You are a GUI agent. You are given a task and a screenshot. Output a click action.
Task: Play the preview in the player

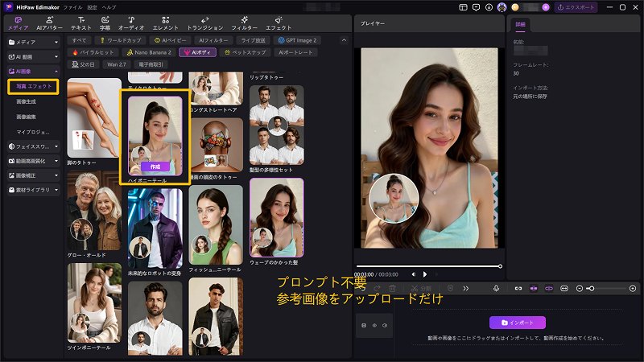pyautogui.click(x=425, y=274)
